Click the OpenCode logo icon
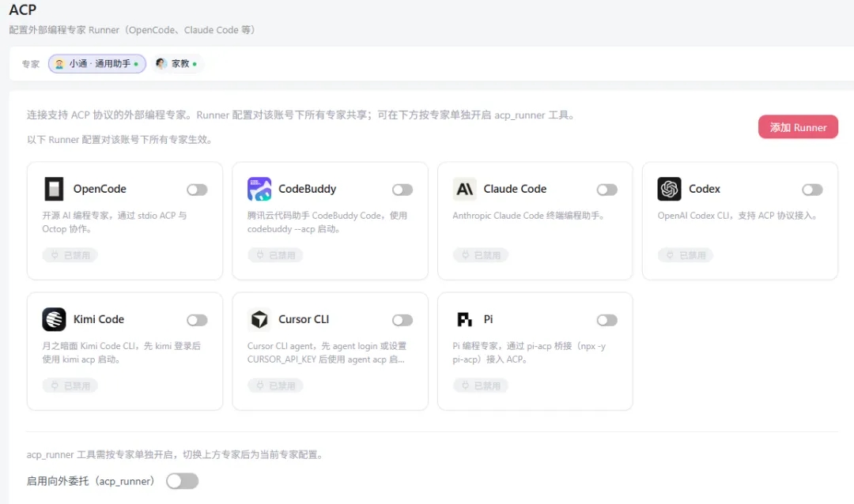854x504 pixels. pyautogui.click(x=54, y=189)
